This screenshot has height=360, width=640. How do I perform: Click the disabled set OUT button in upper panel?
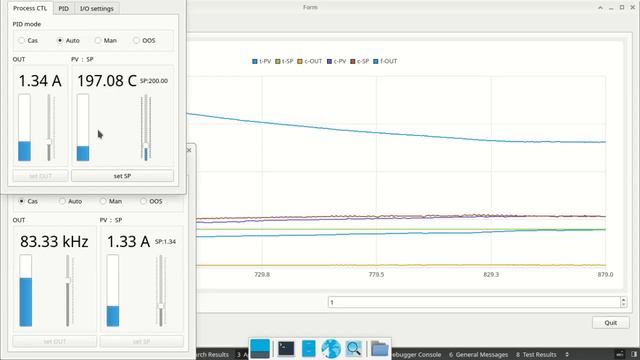pyautogui.click(x=40, y=176)
